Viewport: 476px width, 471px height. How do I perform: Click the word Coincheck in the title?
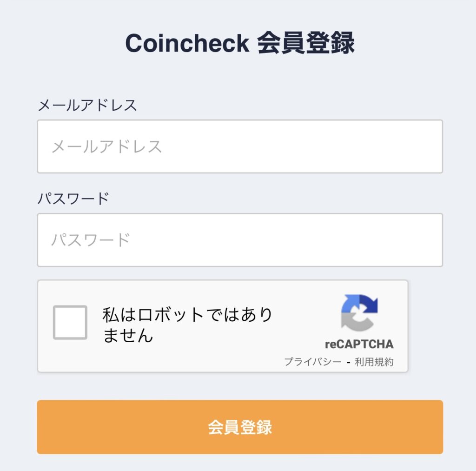coord(187,43)
